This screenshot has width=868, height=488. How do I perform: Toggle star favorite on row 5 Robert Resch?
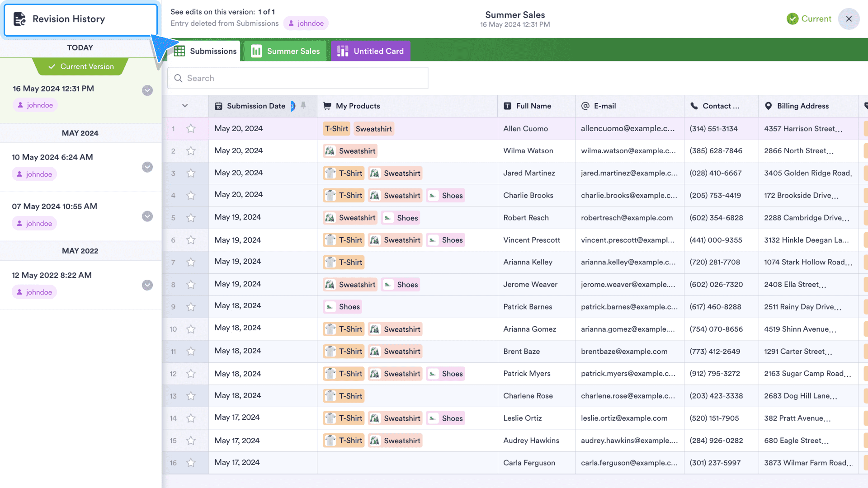coord(191,217)
